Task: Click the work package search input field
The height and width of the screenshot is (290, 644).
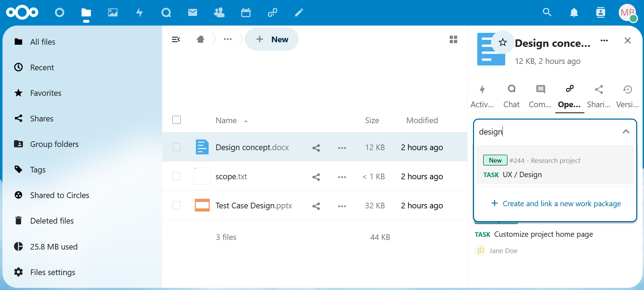Action: [x=546, y=132]
